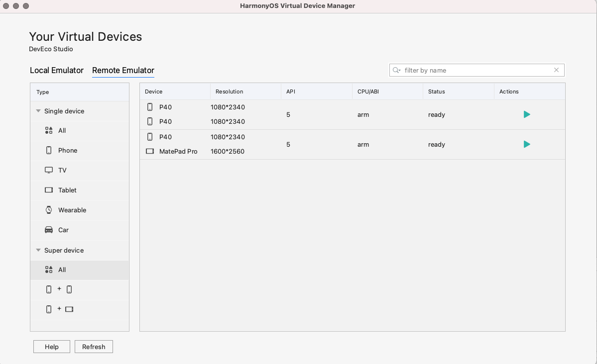Filter by Wearable device type
Image resolution: width=597 pixels, height=364 pixels.
click(72, 210)
